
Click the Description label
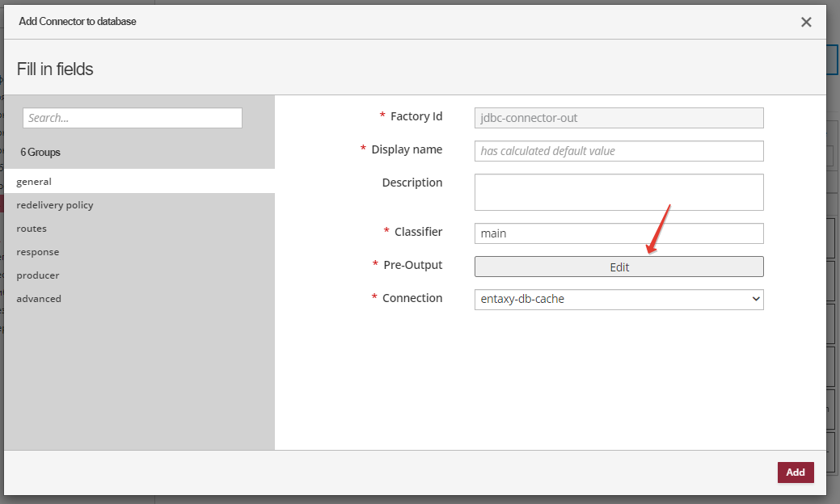click(412, 183)
